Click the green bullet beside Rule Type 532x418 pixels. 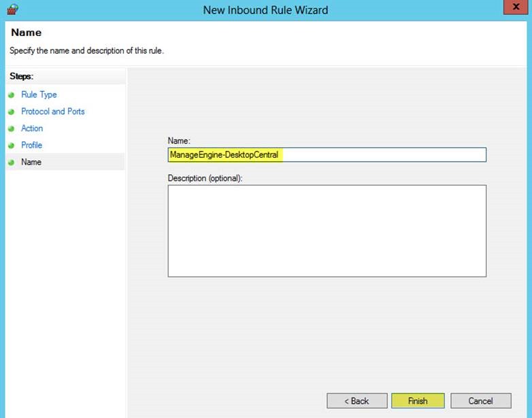click(x=11, y=95)
